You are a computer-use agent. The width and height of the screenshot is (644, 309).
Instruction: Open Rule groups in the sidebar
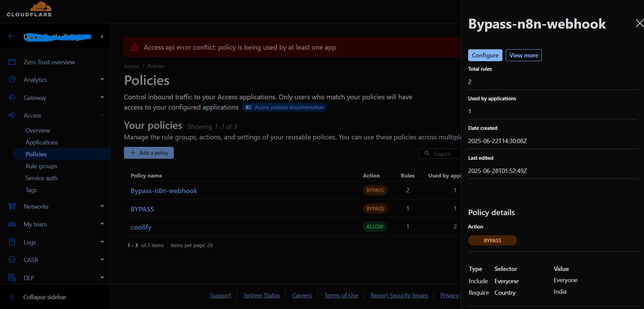[x=41, y=166]
